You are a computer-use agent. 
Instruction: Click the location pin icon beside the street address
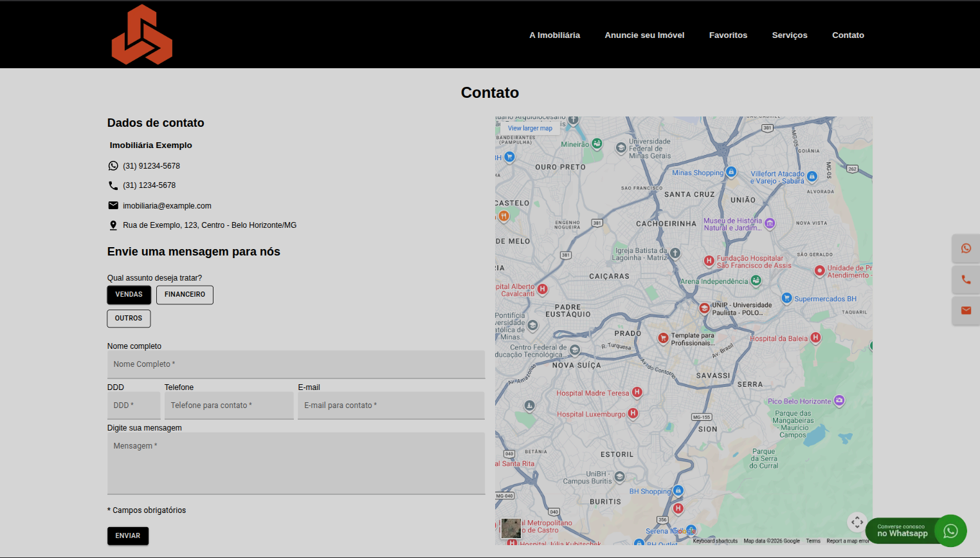113,225
